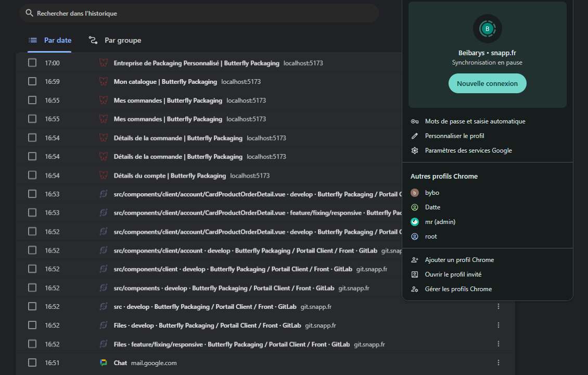Click the Beibarys profile avatar icon

(487, 29)
